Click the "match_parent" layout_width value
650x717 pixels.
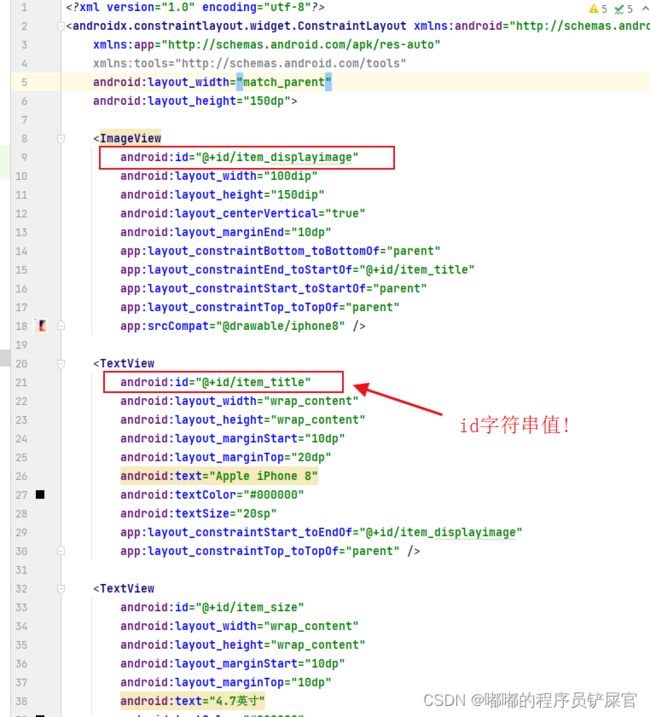point(284,82)
